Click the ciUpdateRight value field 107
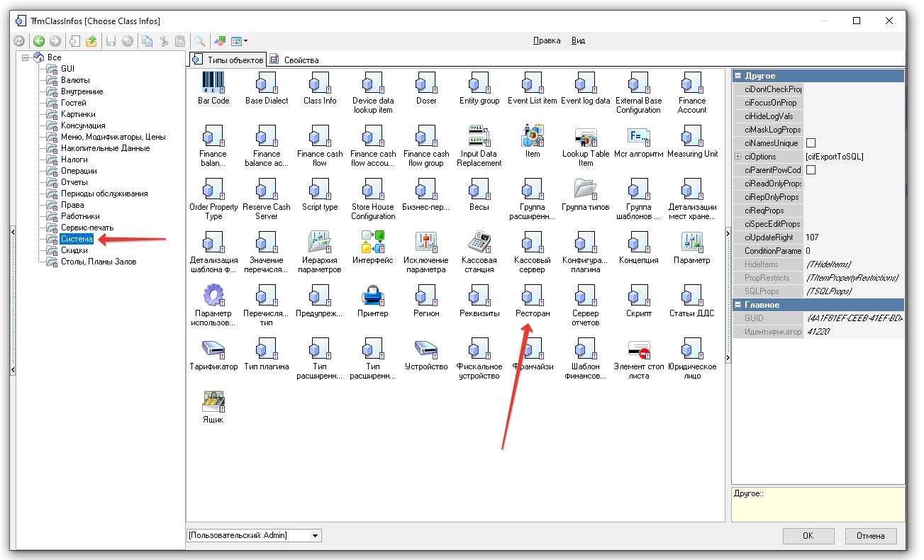The height and width of the screenshot is (560, 924). click(854, 237)
